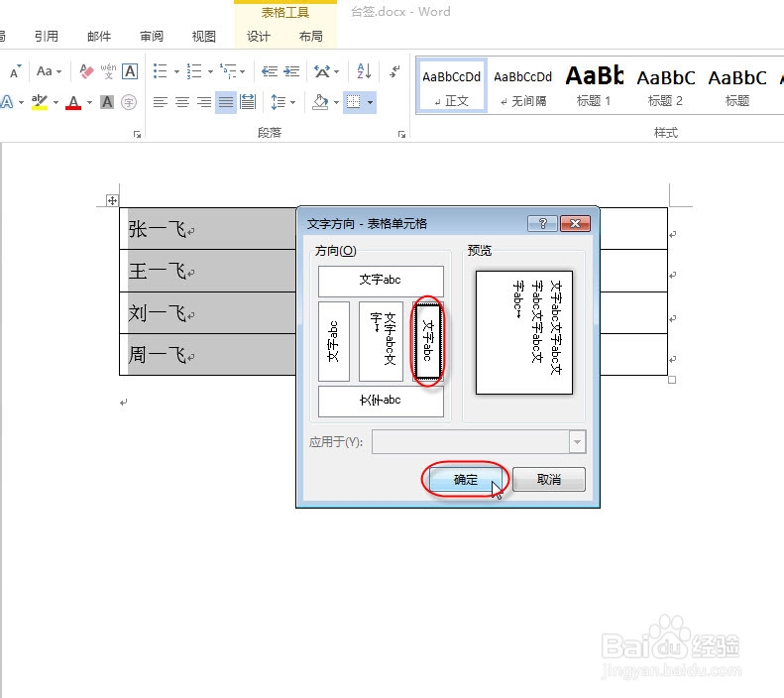The height and width of the screenshot is (698, 784).
Task: Apply the 标题 Title style
Action: (x=737, y=86)
